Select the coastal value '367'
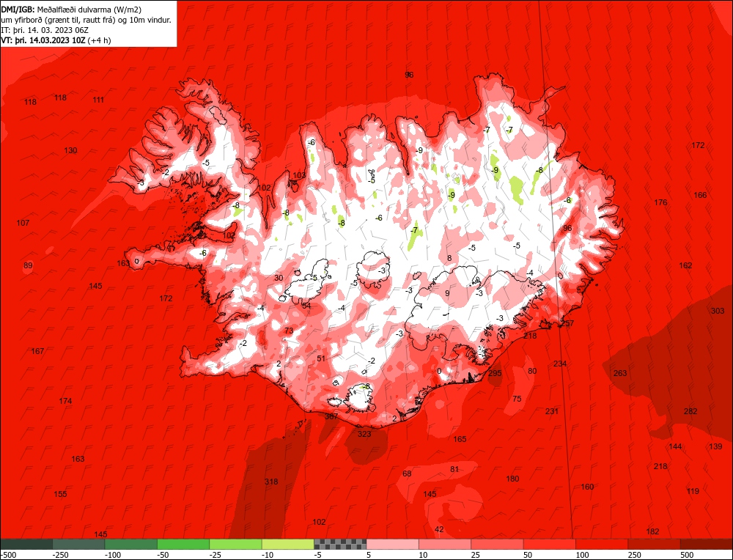This screenshot has width=733, height=560. (331, 416)
